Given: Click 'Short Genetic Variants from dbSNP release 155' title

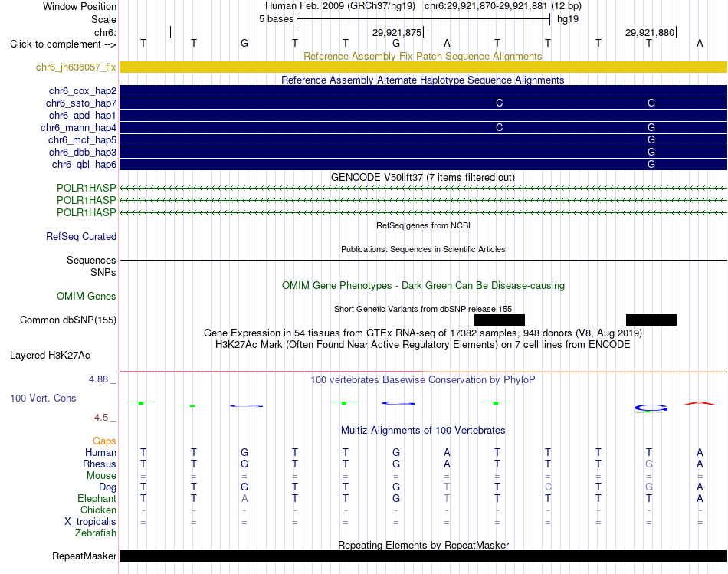Looking at the screenshot, I should pos(423,310).
